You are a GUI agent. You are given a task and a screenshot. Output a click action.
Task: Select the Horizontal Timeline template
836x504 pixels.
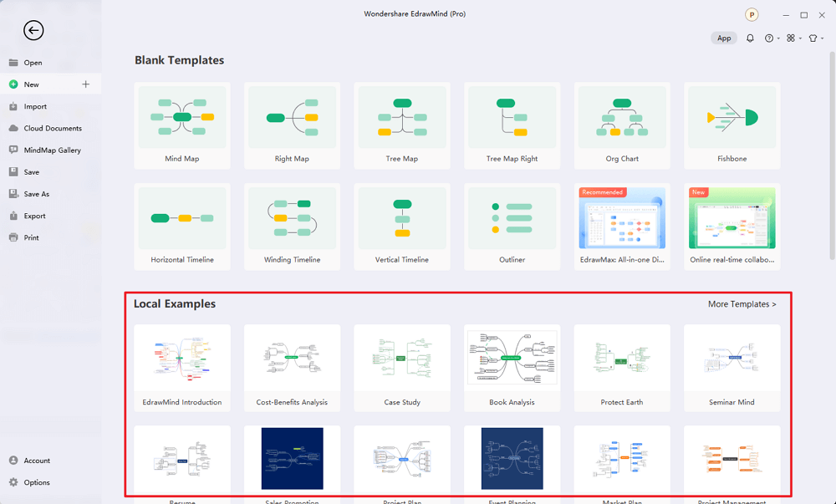[181, 227]
